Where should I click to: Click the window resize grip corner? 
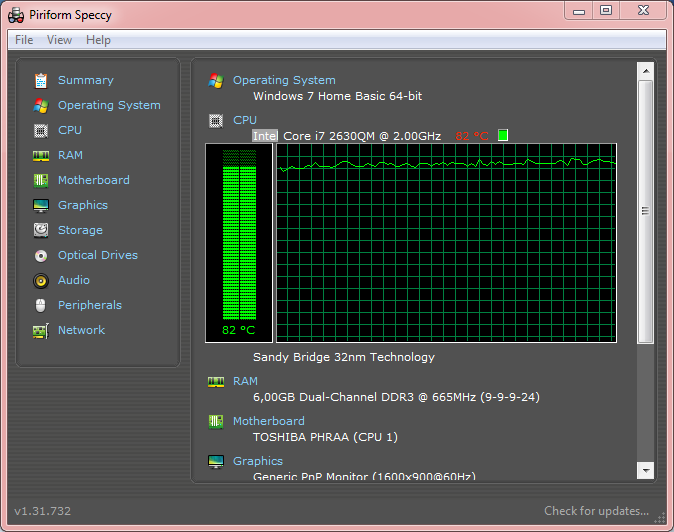pos(659,518)
